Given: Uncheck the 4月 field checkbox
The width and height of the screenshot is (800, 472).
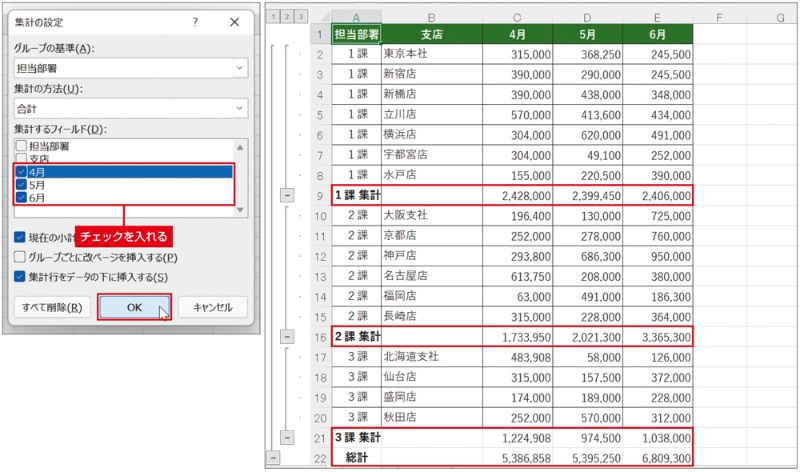Looking at the screenshot, I should 21,172.
